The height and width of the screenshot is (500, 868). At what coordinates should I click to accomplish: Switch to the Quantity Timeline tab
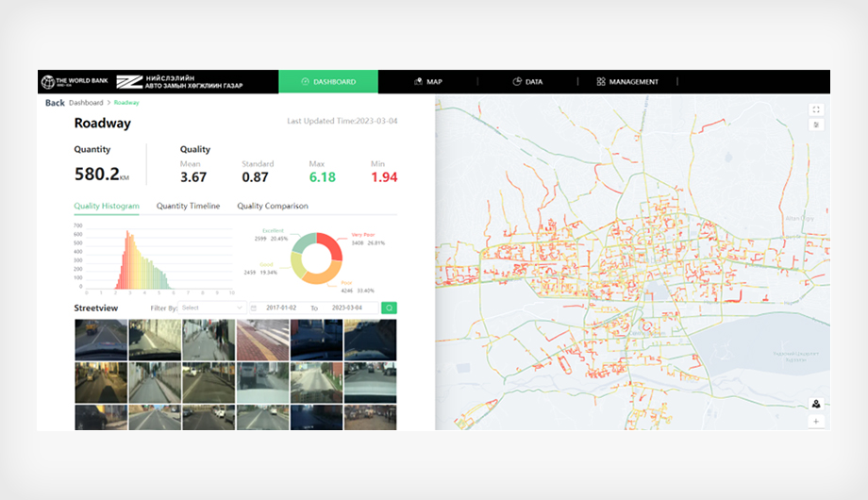(x=188, y=206)
